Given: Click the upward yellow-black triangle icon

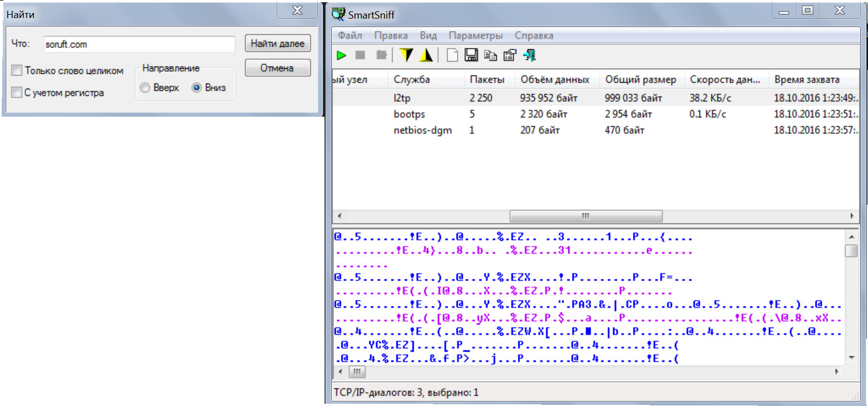Looking at the screenshot, I should [x=426, y=55].
